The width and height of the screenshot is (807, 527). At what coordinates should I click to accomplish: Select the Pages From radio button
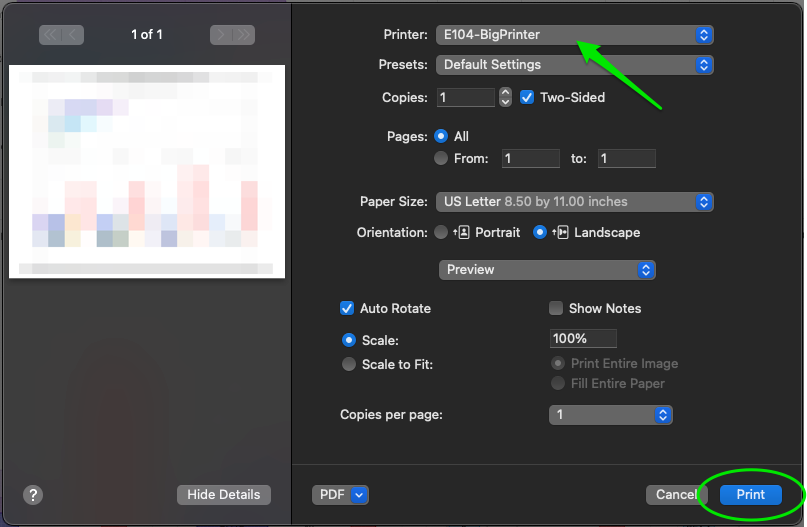pos(441,158)
